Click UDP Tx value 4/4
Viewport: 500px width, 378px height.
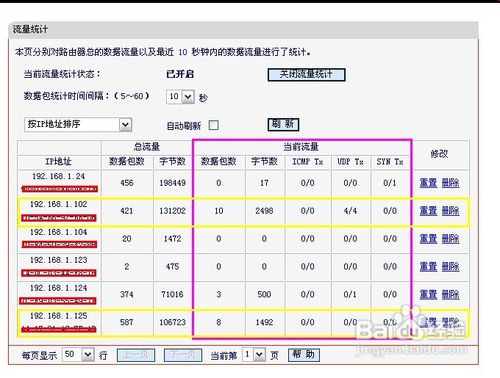tap(350, 211)
